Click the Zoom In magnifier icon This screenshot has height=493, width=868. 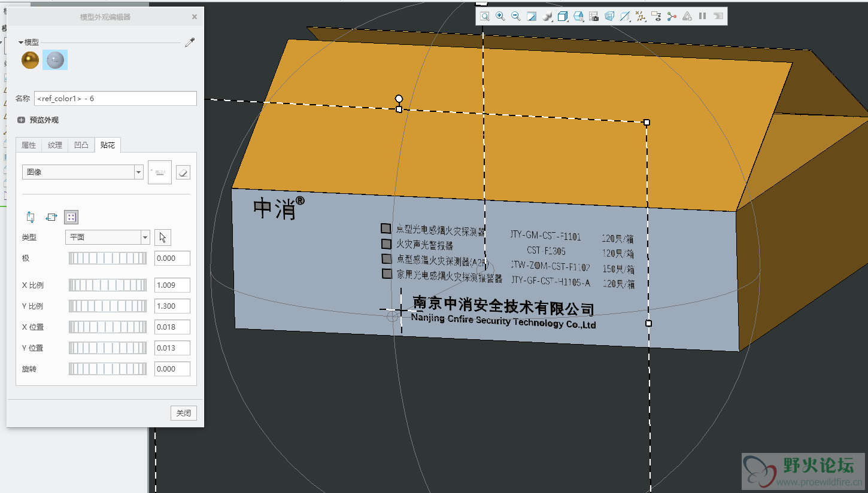pyautogui.click(x=500, y=17)
